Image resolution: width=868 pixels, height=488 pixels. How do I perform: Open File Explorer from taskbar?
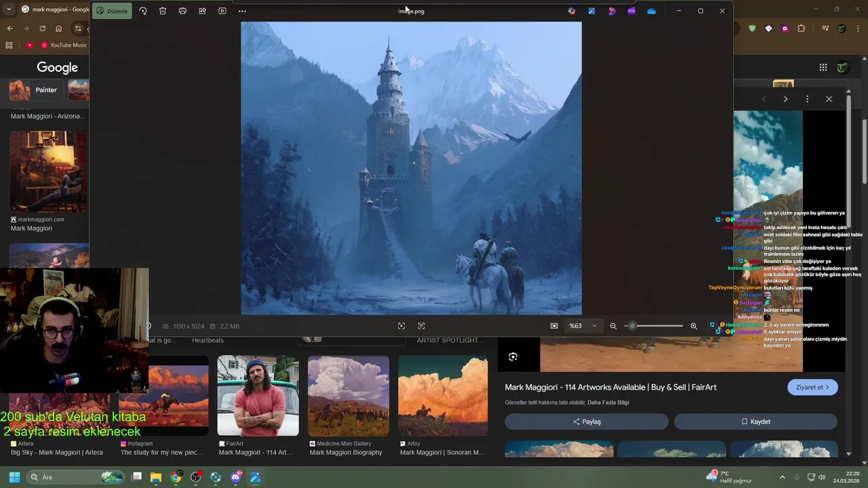[x=156, y=477]
